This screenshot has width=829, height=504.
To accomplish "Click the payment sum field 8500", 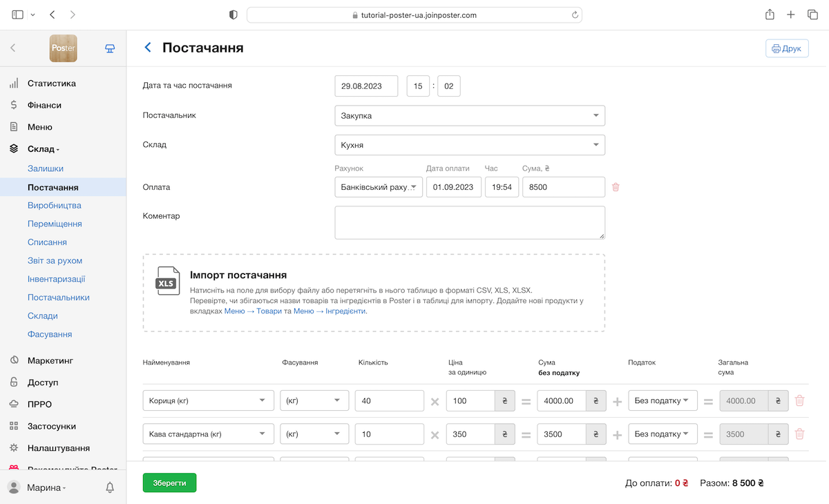I will point(564,187).
